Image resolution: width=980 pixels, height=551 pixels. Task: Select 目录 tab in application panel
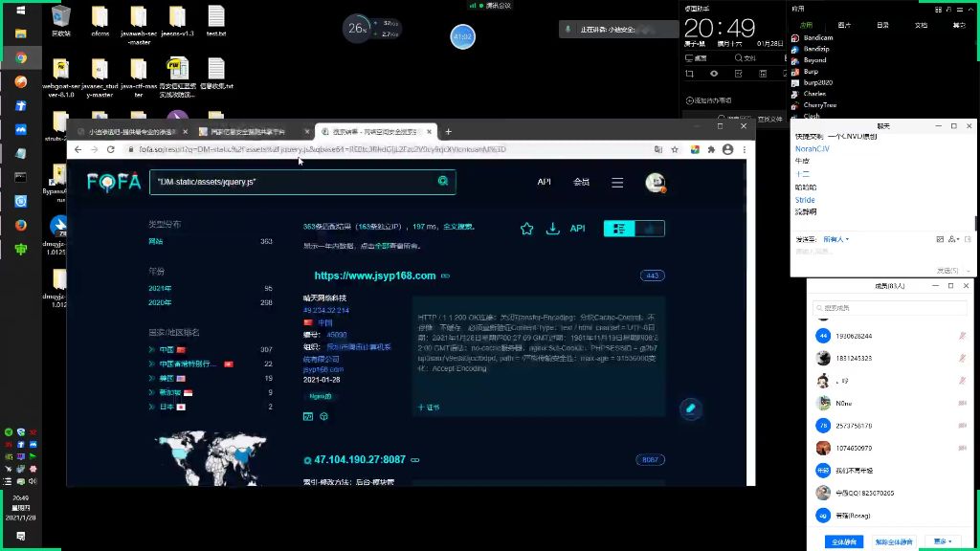tap(882, 25)
